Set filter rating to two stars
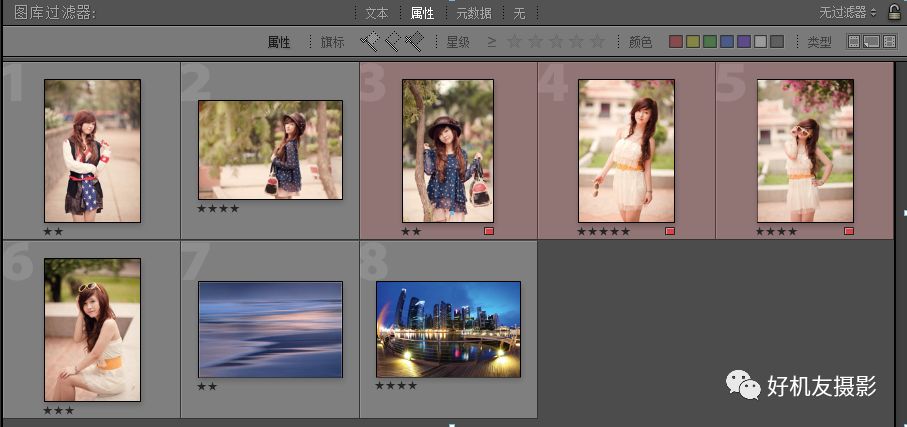The height and width of the screenshot is (427, 907). point(536,42)
